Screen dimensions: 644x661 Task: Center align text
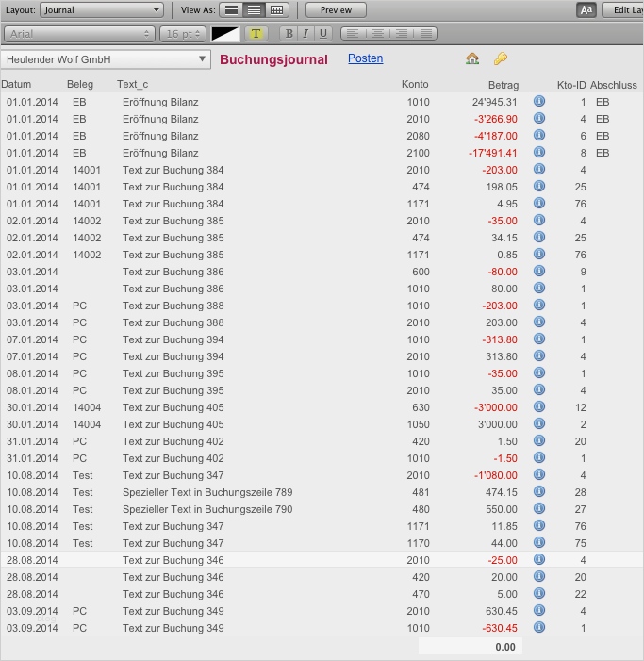[378, 34]
